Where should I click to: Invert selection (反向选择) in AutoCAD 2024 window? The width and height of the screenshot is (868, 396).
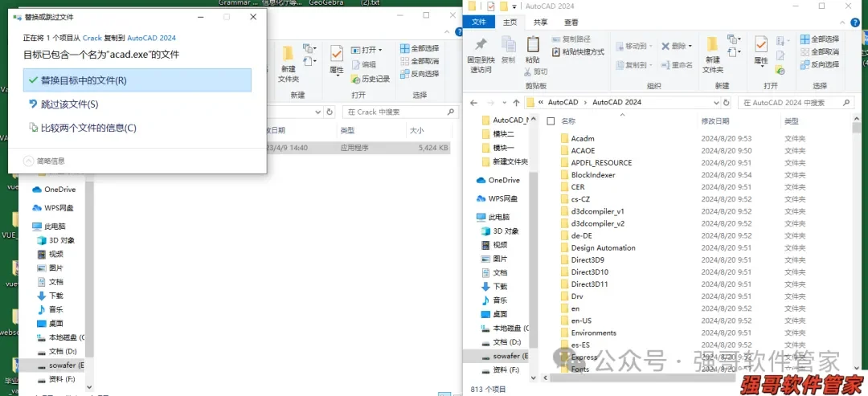[x=819, y=65]
